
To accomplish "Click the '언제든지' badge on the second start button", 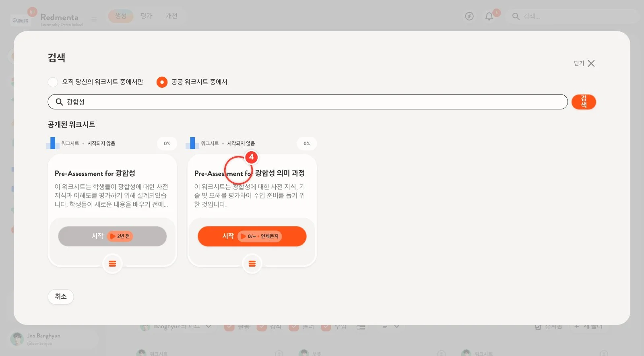I will [260, 237].
